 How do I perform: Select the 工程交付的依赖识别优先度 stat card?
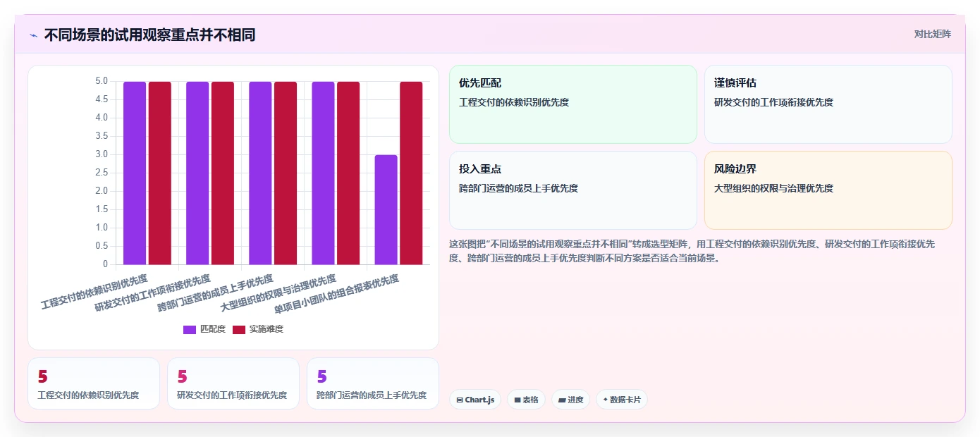click(x=94, y=383)
